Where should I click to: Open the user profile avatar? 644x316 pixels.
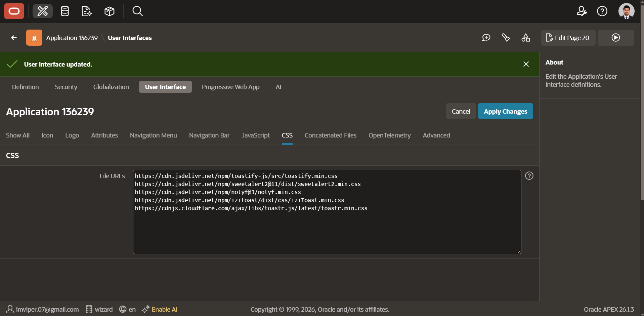pyautogui.click(x=627, y=11)
